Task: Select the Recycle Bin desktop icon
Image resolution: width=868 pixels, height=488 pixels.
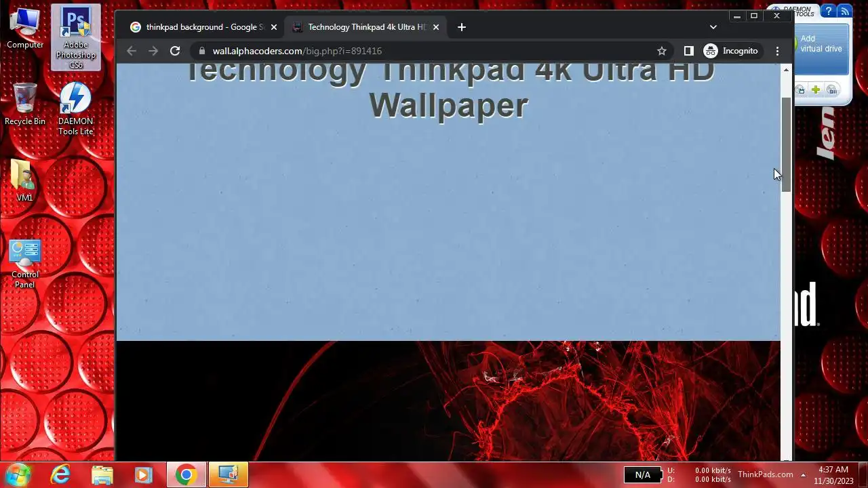Action: pos(25,104)
